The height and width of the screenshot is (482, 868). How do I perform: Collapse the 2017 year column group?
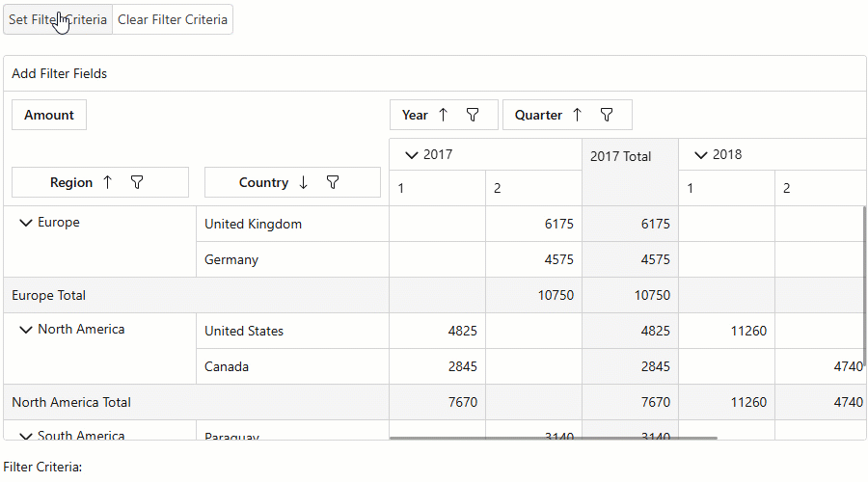coord(412,155)
